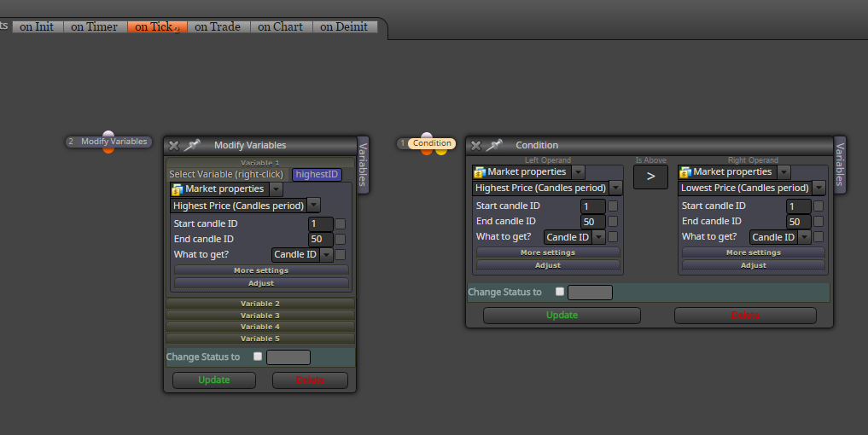Toggle What to get checkbox in Modify Variables

[340, 254]
